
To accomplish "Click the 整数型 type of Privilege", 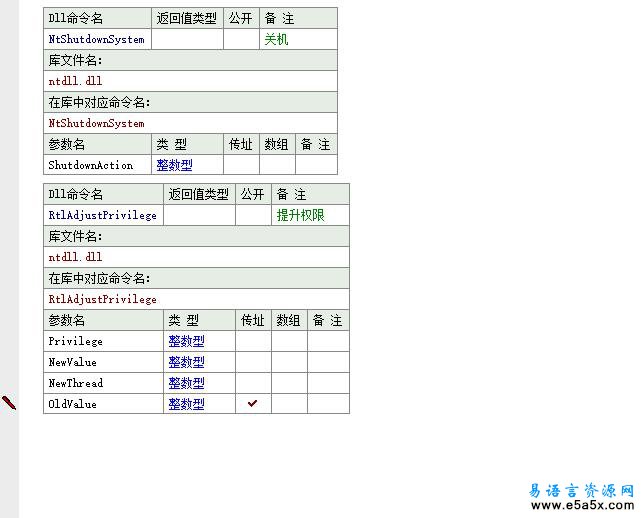I will click(186, 341).
